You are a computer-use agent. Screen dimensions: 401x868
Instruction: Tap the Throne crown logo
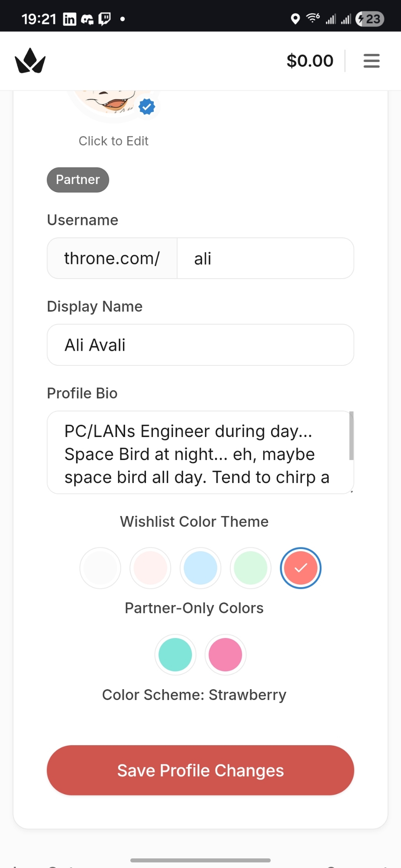(30, 61)
